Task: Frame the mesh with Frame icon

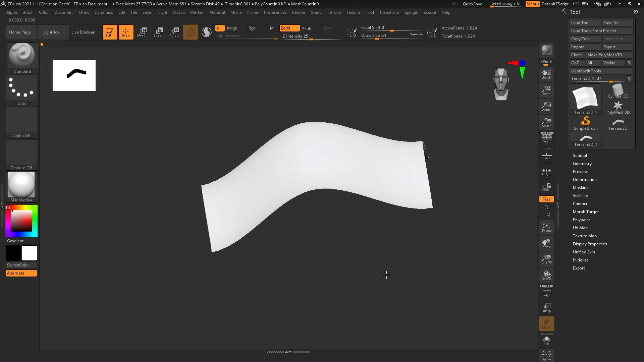Action: point(546,228)
